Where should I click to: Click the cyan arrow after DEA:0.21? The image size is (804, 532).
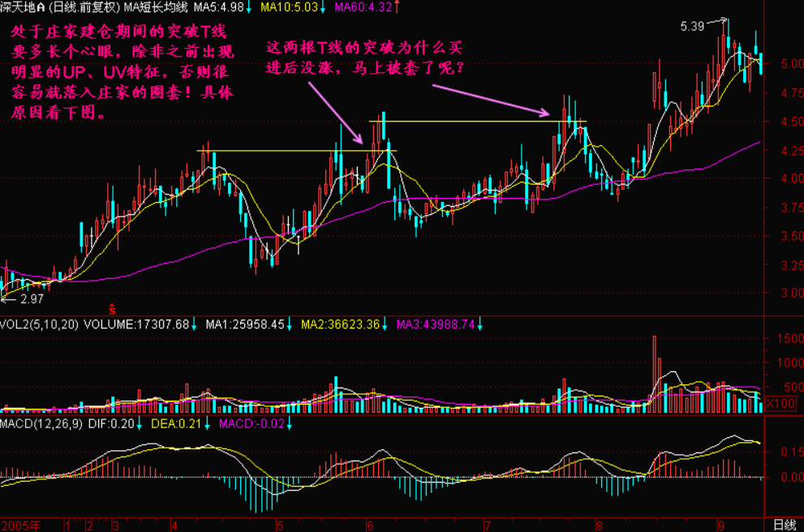[x=213, y=424]
